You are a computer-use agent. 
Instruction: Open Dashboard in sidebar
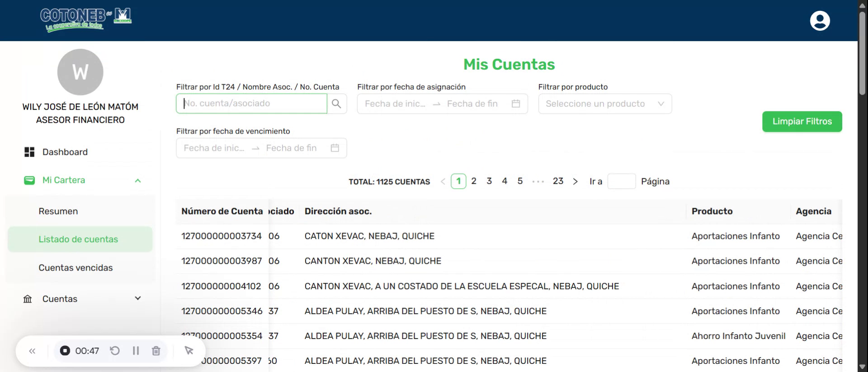65,152
